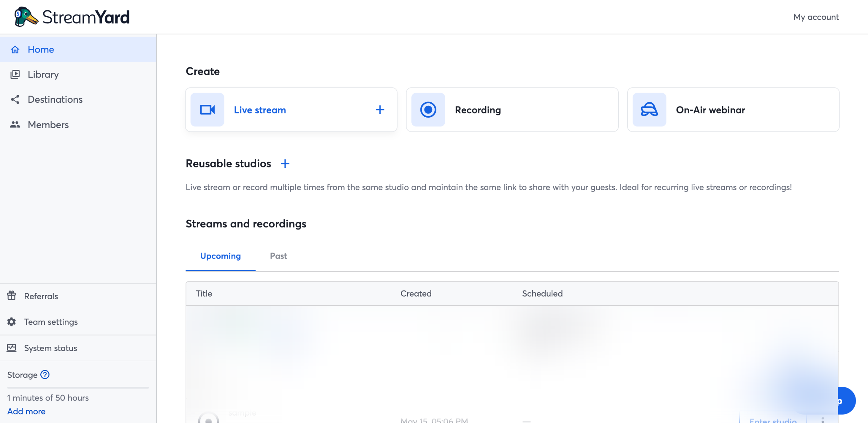The image size is (868, 423).
Task: Click the Scheduled column header
Action: click(x=542, y=294)
